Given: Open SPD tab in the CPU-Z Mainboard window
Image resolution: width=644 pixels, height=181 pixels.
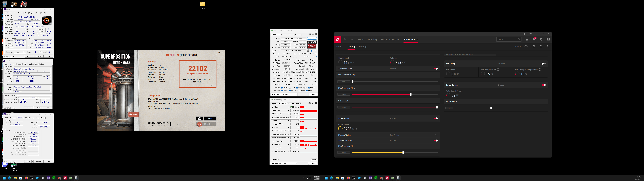Looking at the screenshot, I should pyautogui.click(x=25, y=64).
